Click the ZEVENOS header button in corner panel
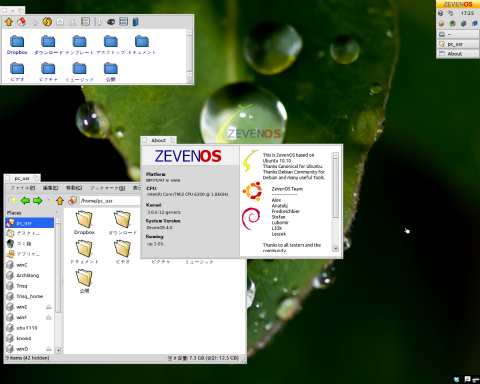 458,4
